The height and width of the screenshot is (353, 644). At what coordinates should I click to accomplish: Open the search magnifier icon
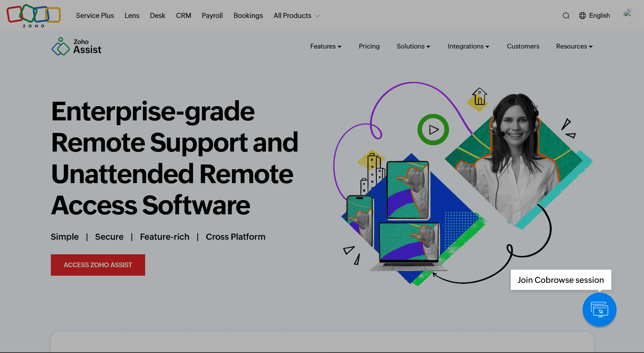[566, 16]
